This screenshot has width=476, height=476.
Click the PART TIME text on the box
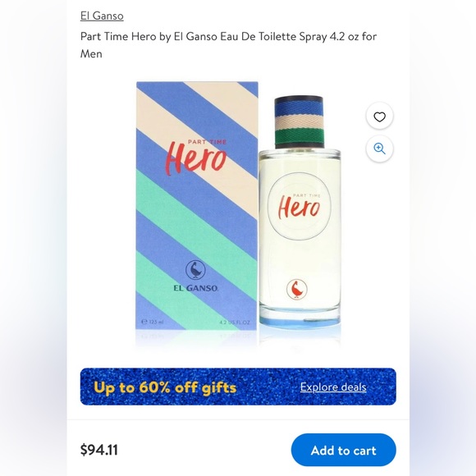[x=207, y=142]
